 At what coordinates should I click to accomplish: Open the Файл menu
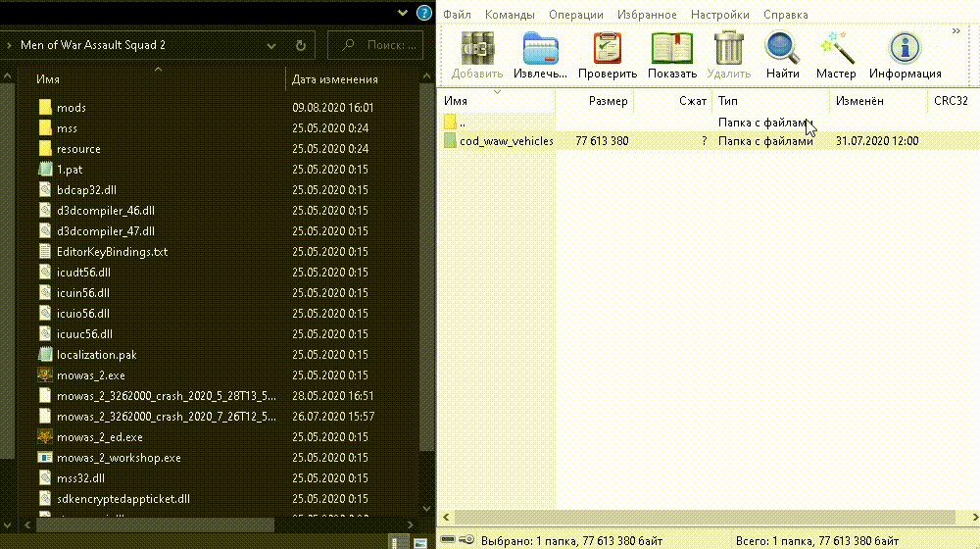[x=457, y=15]
